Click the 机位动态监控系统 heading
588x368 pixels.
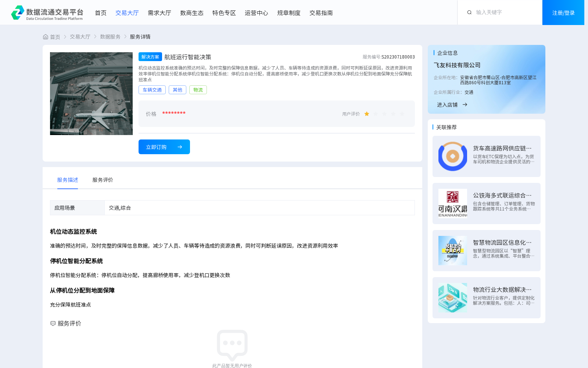pos(73,231)
